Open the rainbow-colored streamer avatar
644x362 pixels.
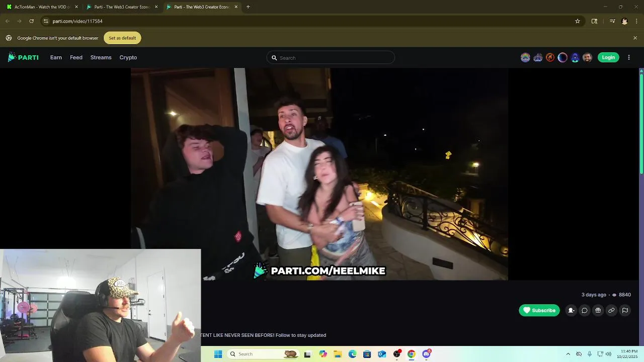525,57
